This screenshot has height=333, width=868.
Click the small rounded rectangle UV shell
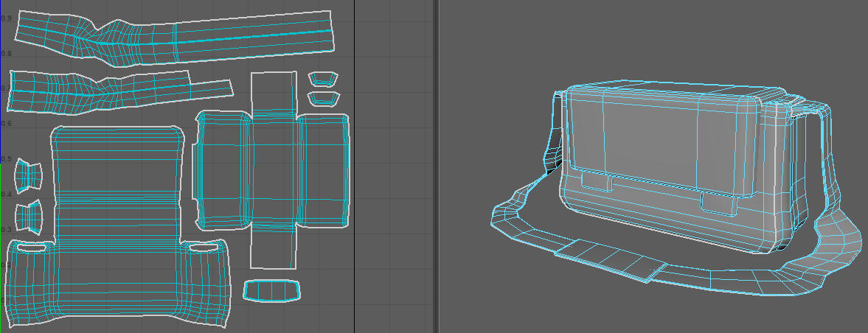tap(271, 290)
